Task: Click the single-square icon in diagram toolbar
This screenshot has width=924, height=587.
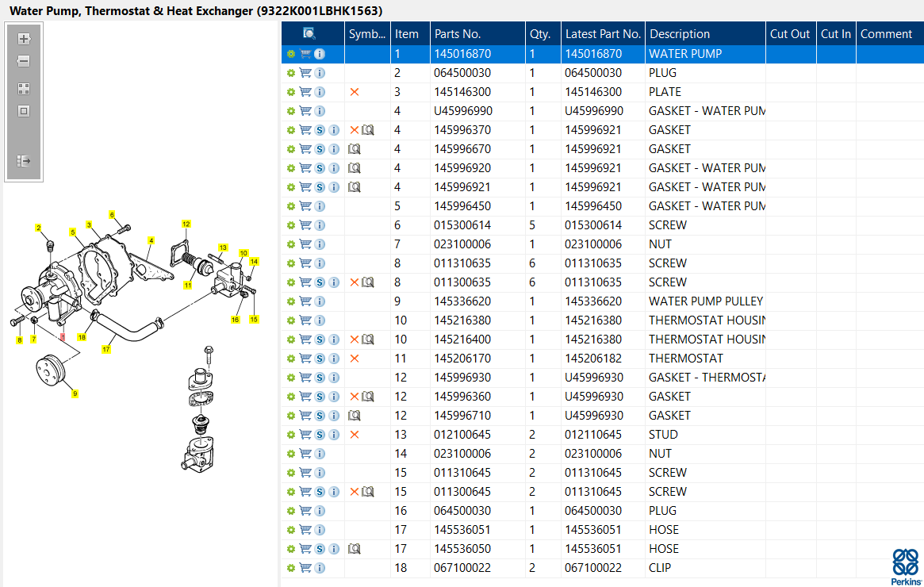Action: tap(24, 111)
